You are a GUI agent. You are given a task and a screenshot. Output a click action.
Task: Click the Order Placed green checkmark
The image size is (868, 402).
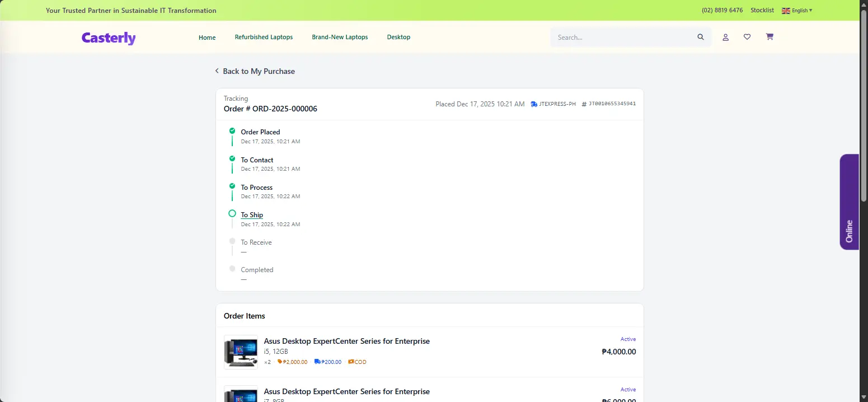[x=232, y=131]
